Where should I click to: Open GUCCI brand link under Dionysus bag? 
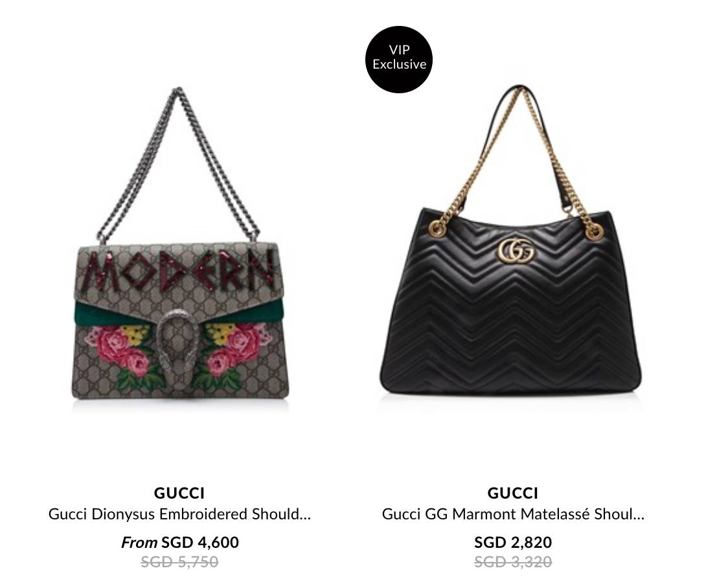(179, 493)
